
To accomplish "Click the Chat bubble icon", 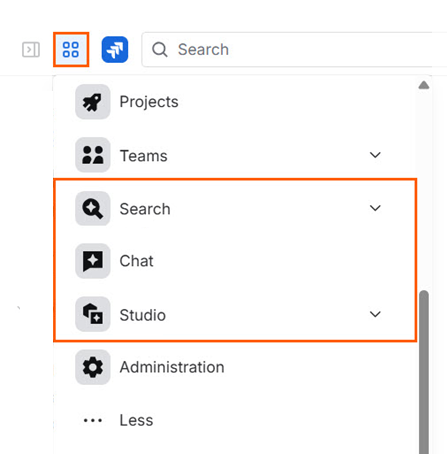I will tap(93, 261).
